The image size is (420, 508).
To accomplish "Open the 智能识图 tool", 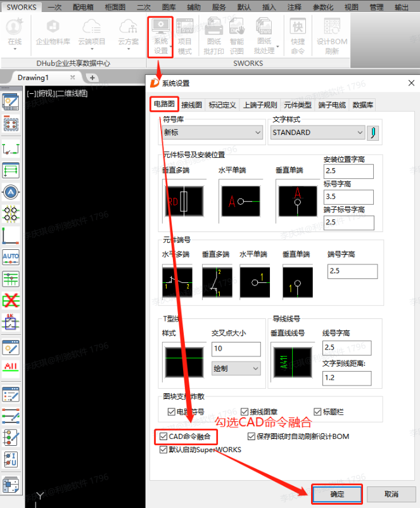I will pyautogui.click(x=237, y=37).
